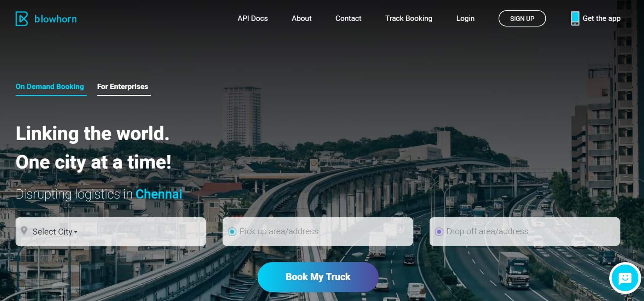Image resolution: width=644 pixels, height=301 pixels.
Task: Click the blowhorn brand name text
Action: pos(56,19)
